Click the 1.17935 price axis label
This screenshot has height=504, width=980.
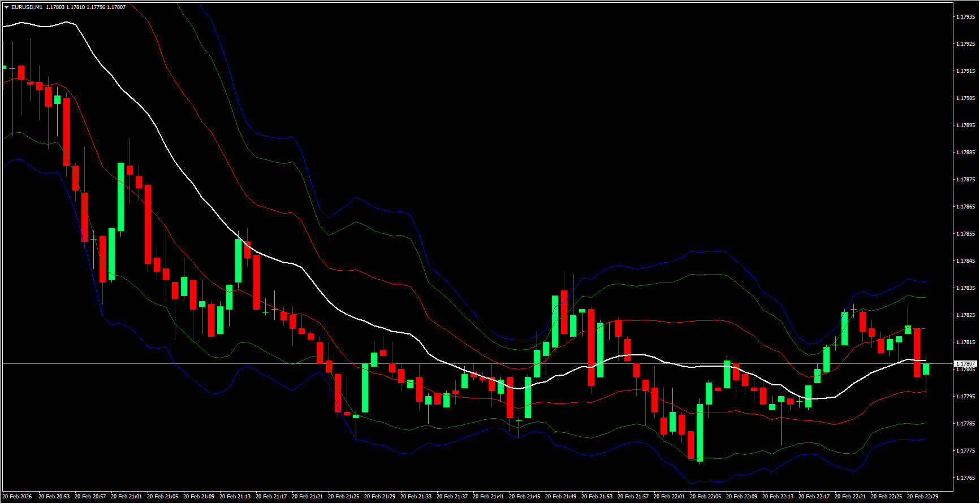tap(965, 17)
